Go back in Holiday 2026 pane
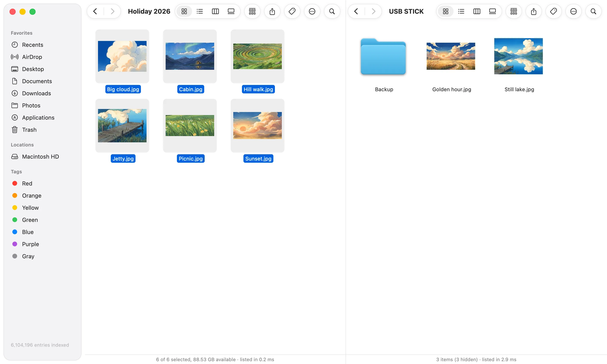The width and height of the screenshot is (607, 364). point(95,11)
